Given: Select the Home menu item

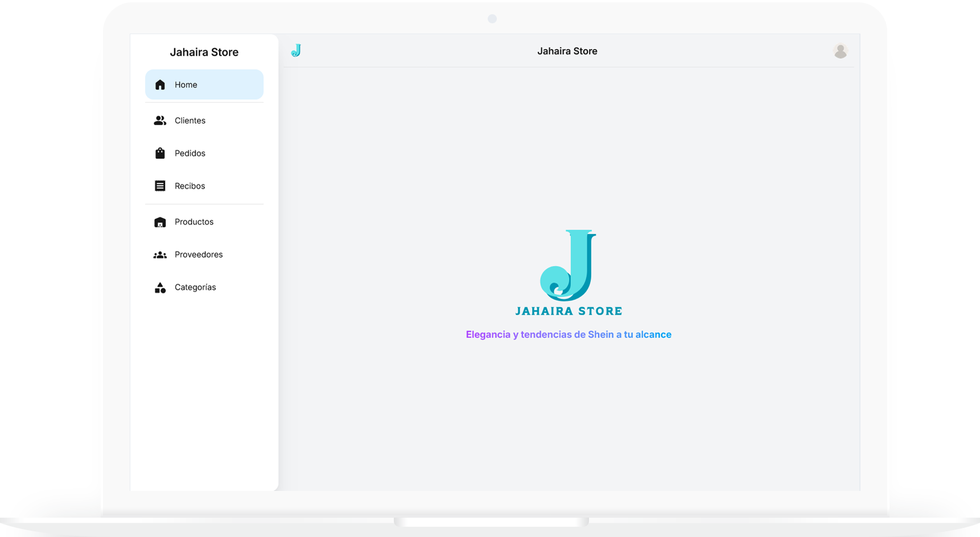Looking at the screenshot, I should (204, 85).
